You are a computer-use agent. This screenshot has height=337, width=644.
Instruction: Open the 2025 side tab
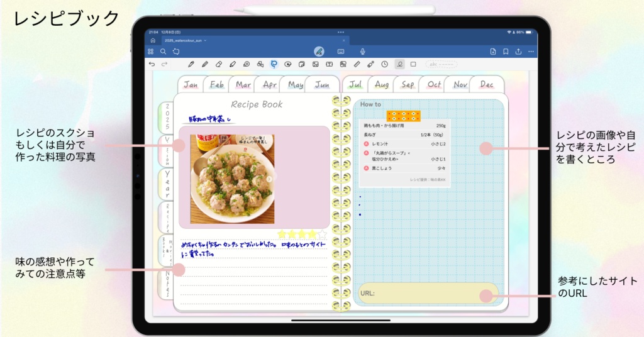(166, 118)
